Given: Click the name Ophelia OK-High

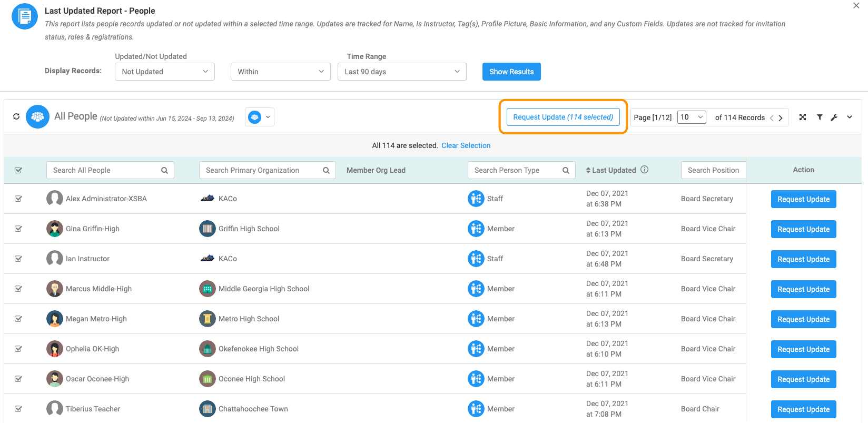Looking at the screenshot, I should pos(92,349).
